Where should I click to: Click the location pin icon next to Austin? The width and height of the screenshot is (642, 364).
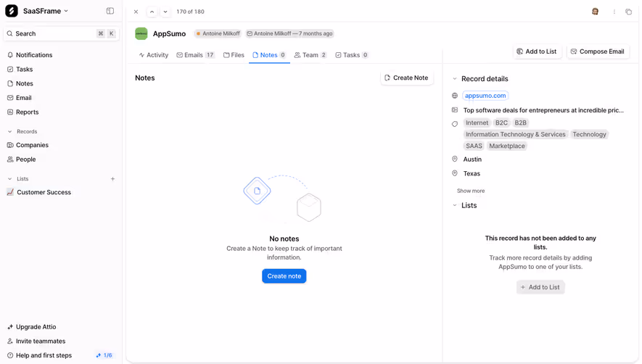click(454, 159)
